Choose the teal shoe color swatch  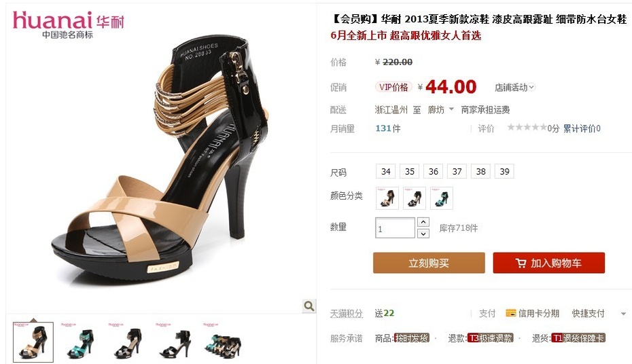[x=441, y=198]
